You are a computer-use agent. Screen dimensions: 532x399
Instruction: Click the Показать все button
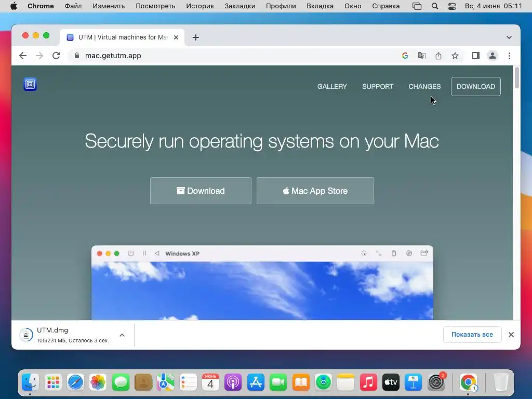pos(472,335)
